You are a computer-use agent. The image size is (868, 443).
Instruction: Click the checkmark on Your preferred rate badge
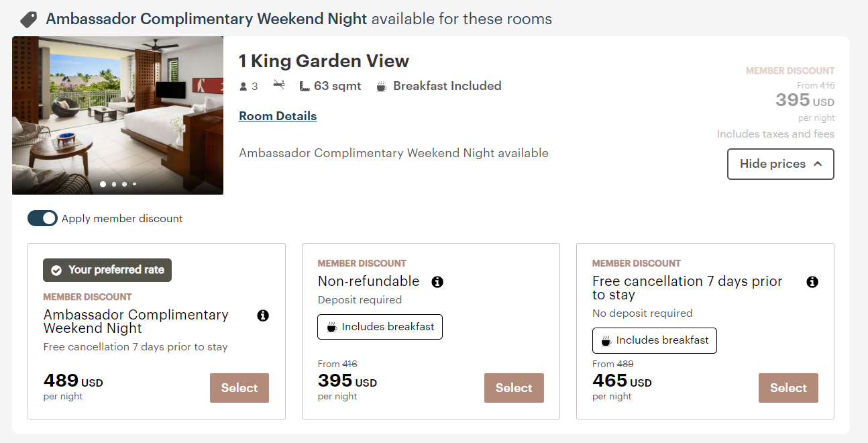56,270
